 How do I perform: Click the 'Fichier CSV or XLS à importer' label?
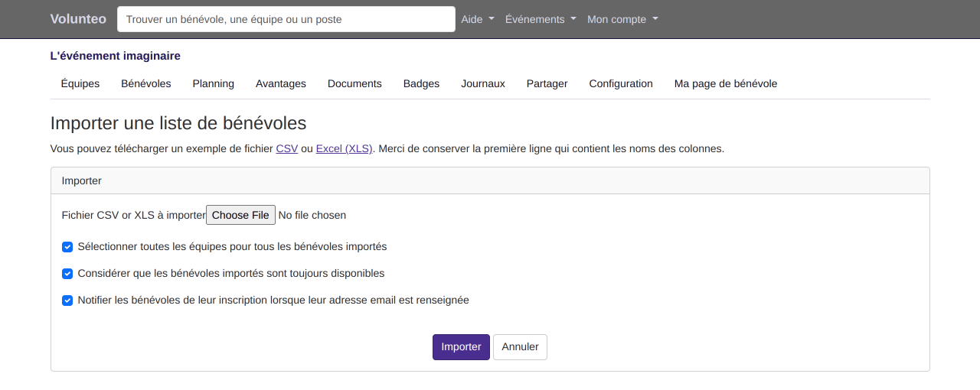pyautogui.click(x=134, y=215)
